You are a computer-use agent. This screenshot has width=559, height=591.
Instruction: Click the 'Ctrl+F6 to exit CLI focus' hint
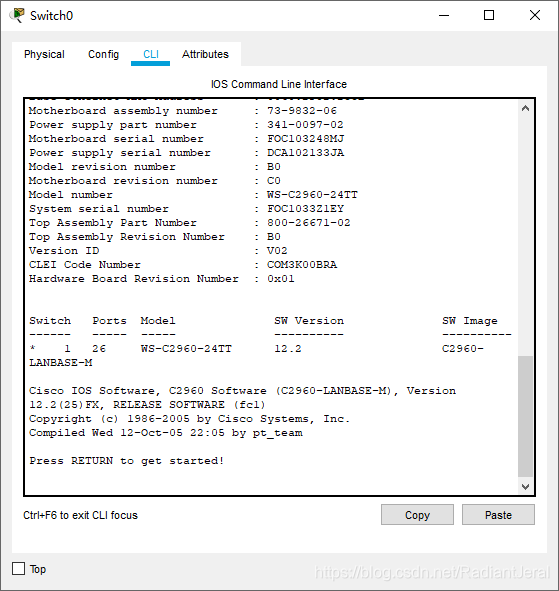pos(80,515)
